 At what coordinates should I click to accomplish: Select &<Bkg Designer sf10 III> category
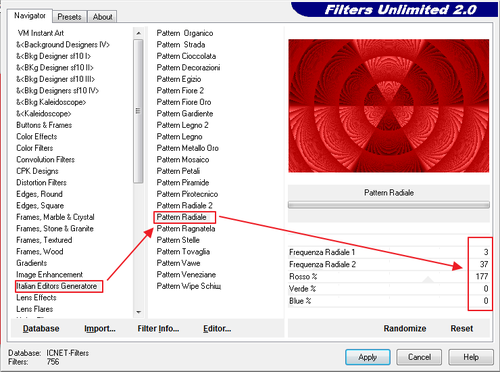tap(56, 79)
